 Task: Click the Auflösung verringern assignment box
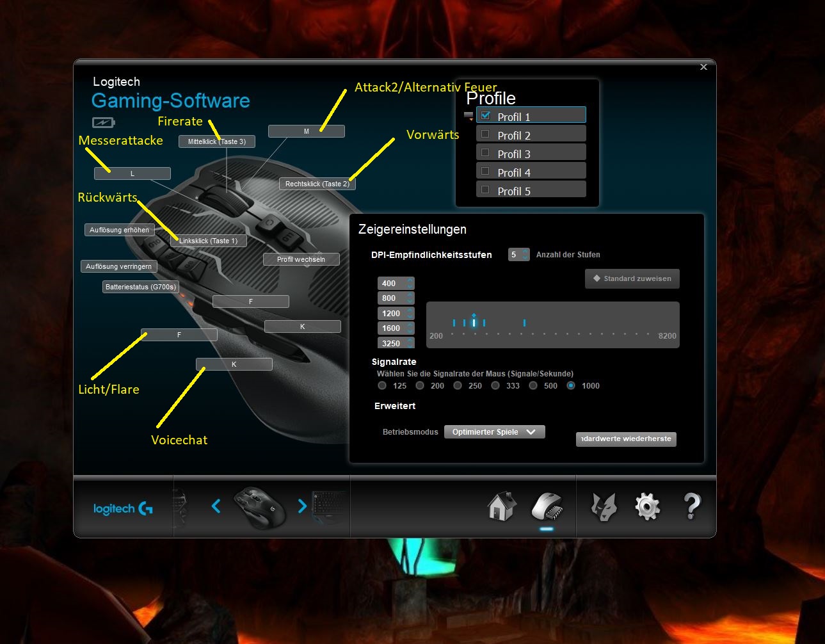[x=119, y=266]
